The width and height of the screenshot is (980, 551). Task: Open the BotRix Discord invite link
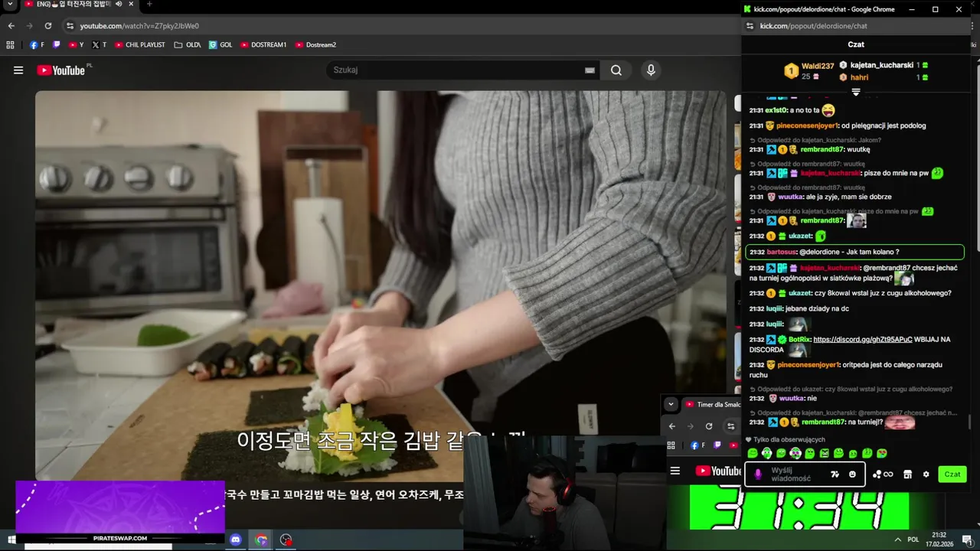click(862, 339)
